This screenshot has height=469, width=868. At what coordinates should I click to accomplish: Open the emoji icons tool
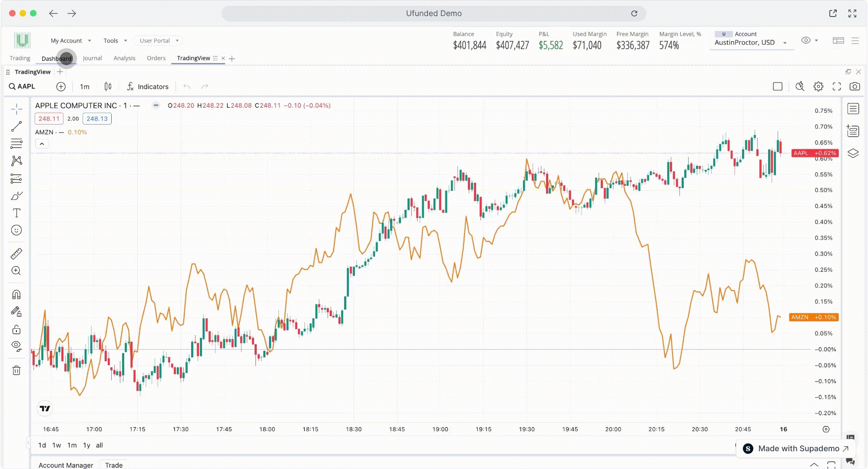tap(17, 230)
